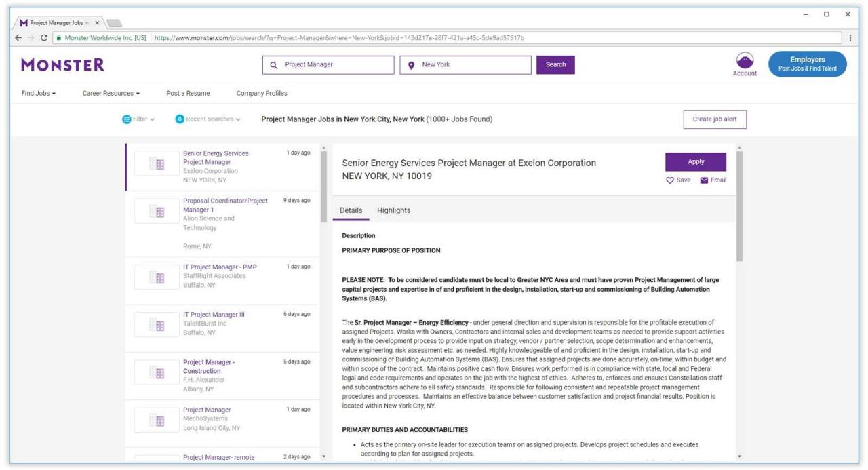Screen dimensions: 868x470
Task: Click the job title search field
Action: [x=328, y=65]
